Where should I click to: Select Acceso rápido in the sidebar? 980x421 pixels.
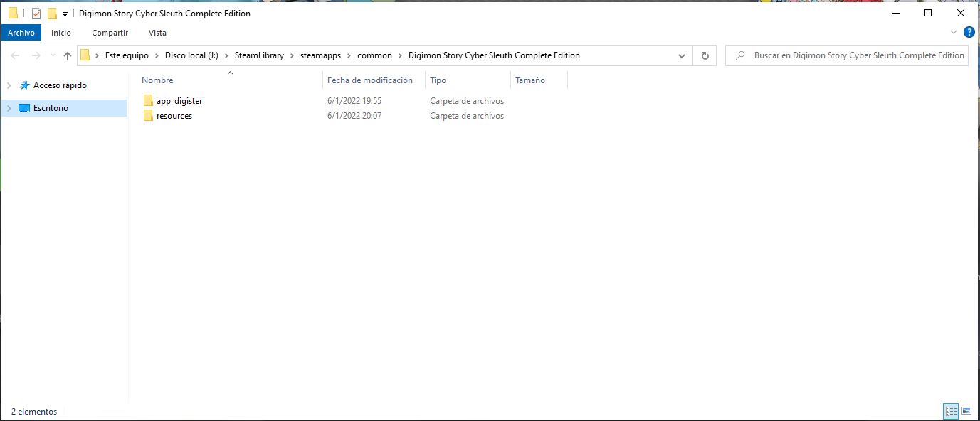point(60,85)
